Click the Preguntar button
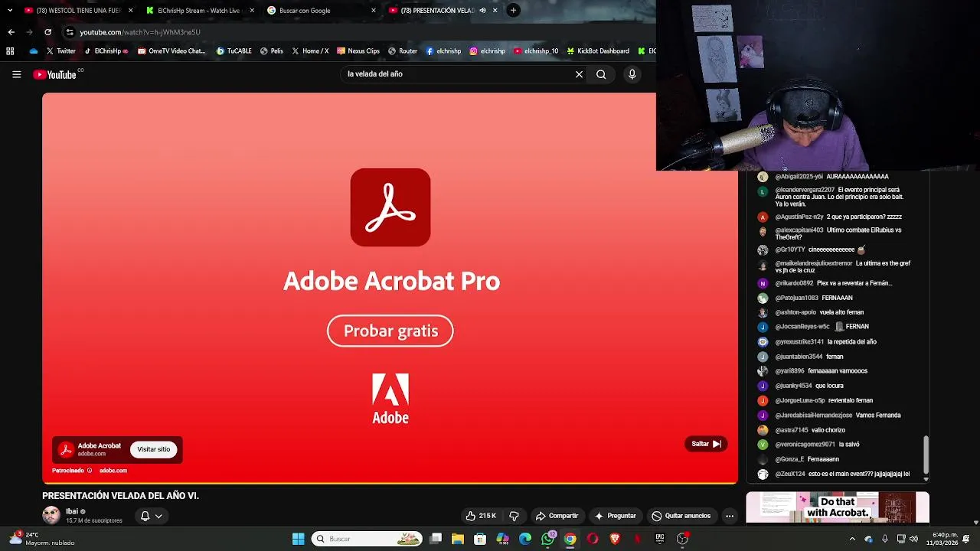Screen dimensions: 980x551 pos(615,516)
